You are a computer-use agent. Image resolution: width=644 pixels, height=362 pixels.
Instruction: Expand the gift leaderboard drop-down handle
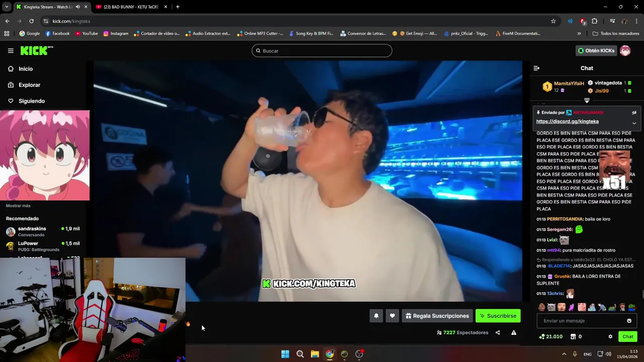click(587, 101)
